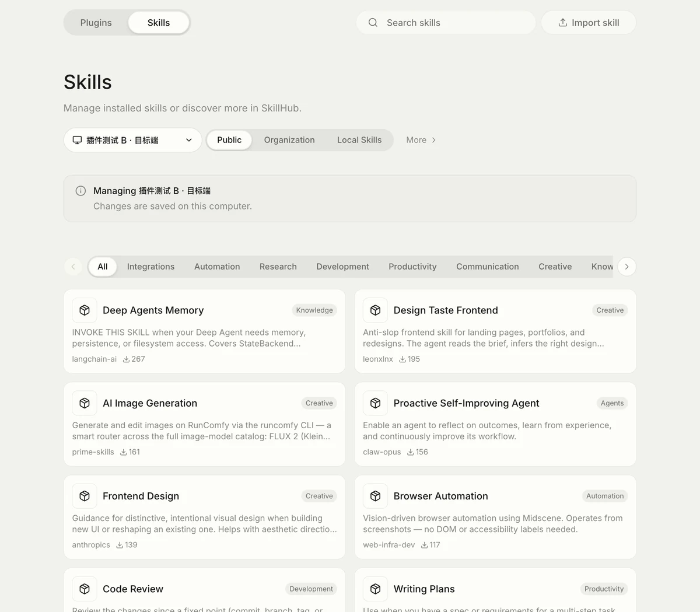Select the Public scope option

click(229, 140)
